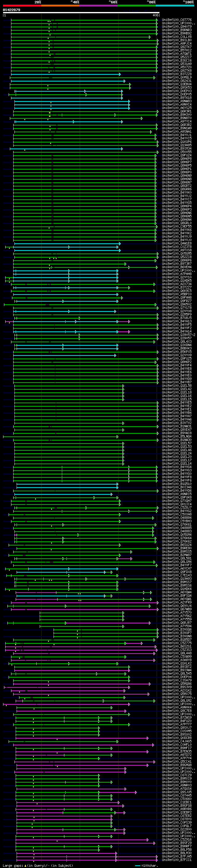Click the orange ~40% identity legend bar
This screenshot has width=197, height=868.
click(x=60, y=6)
